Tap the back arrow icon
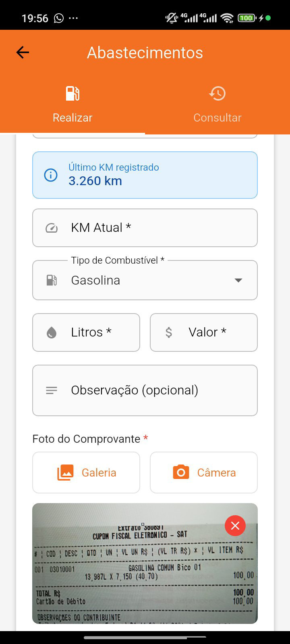290x644 pixels. tap(23, 52)
